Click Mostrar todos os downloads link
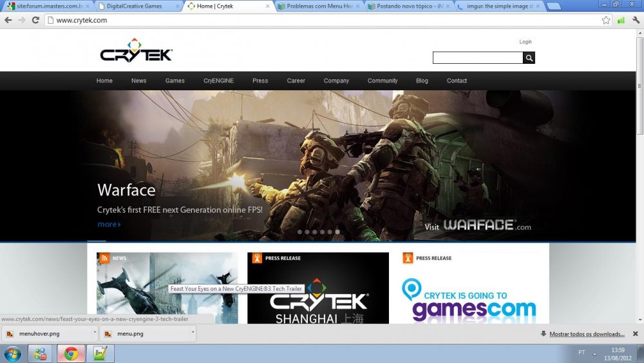 [586, 334]
